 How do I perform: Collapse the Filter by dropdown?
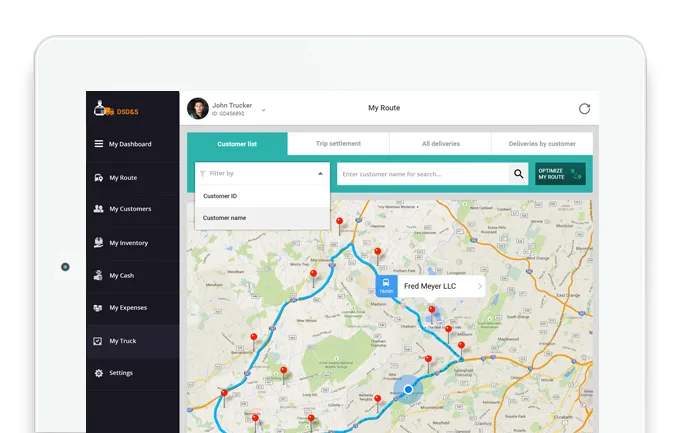pos(320,174)
